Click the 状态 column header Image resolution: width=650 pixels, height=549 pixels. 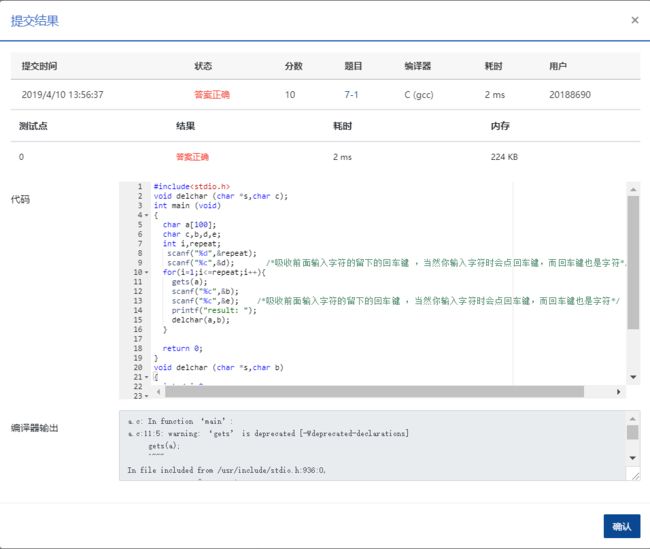click(203, 66)
